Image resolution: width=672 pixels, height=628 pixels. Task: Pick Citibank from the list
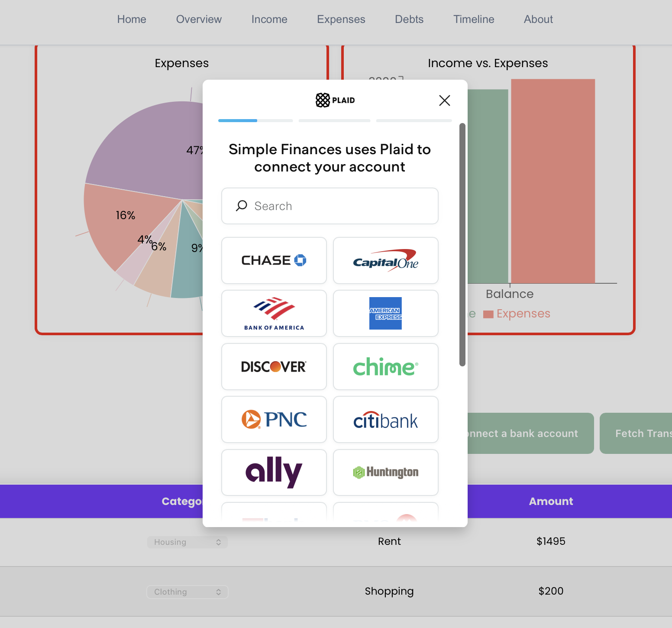tap(385, 419)
